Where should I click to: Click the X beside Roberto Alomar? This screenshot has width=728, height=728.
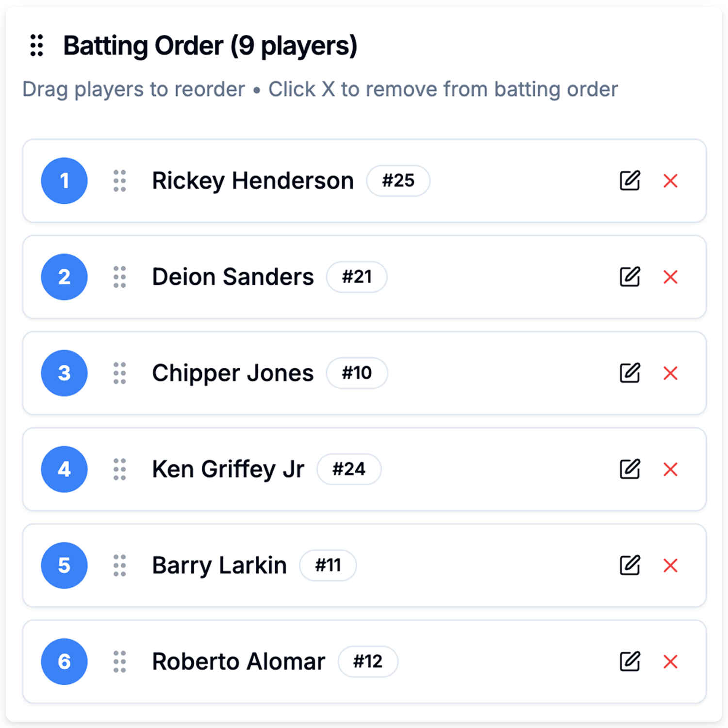pos(671,661)
